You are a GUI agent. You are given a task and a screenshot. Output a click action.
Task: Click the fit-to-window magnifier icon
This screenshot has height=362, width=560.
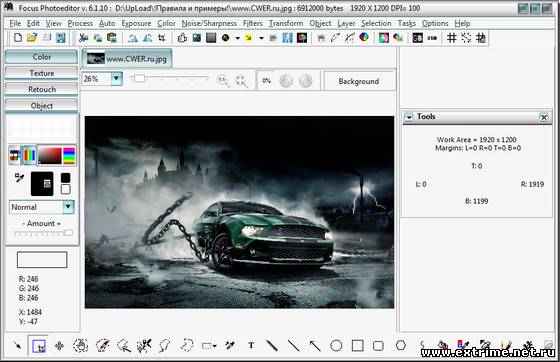click(242, 81)
